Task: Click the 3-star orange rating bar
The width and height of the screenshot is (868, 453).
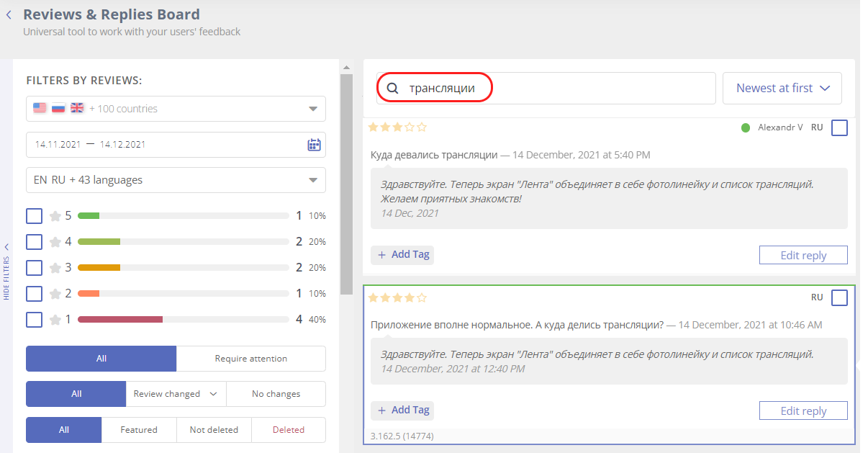Action: pyautogui.click(x=99, y=268)
